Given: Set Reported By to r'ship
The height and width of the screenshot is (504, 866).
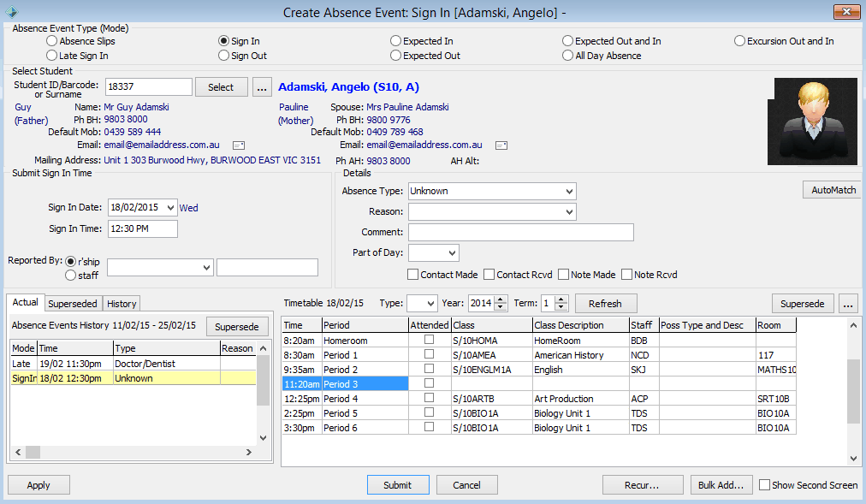Looking at the screenshot, I should tap(71, 261).
